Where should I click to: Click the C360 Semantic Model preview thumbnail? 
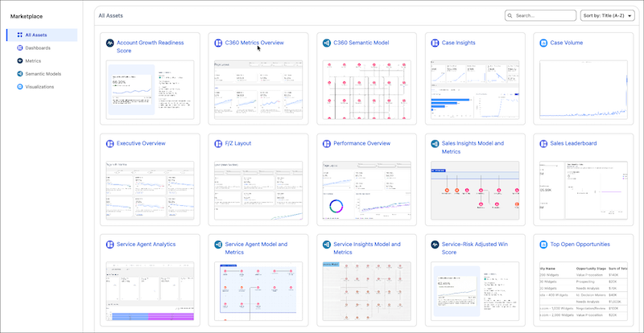[367, 90]
